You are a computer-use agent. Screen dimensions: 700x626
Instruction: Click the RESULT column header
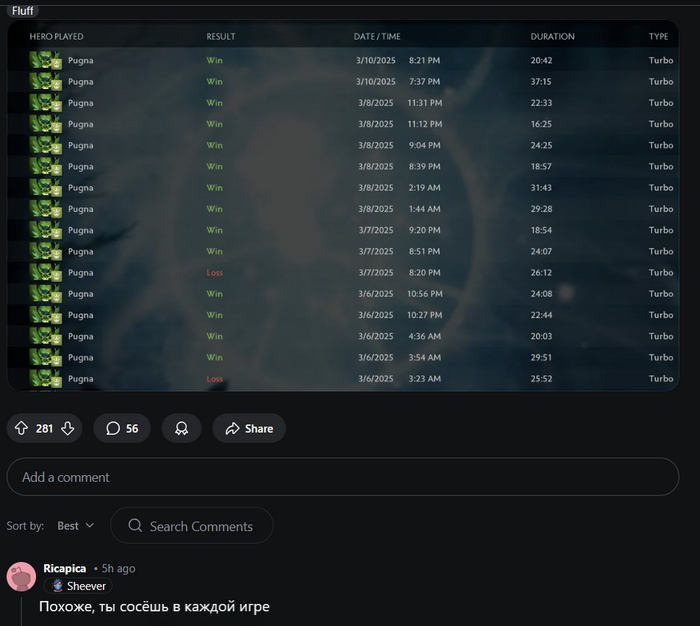click(221, 37)
